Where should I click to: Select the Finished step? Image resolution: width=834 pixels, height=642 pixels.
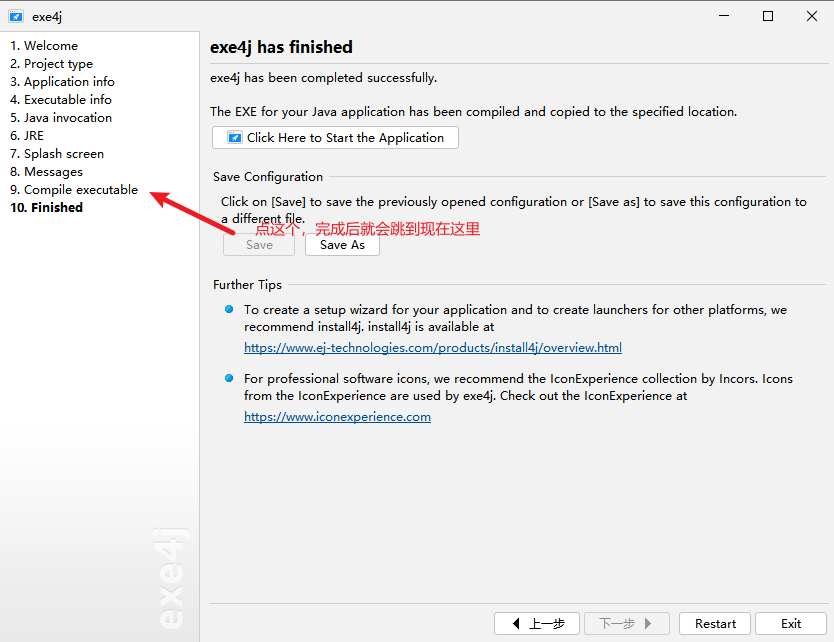tap(47, 208)
